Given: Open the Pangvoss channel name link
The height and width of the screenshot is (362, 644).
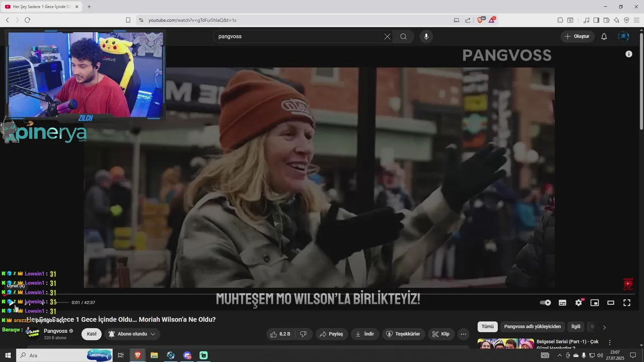Looking at the screenshot, I should coord(55,331).
